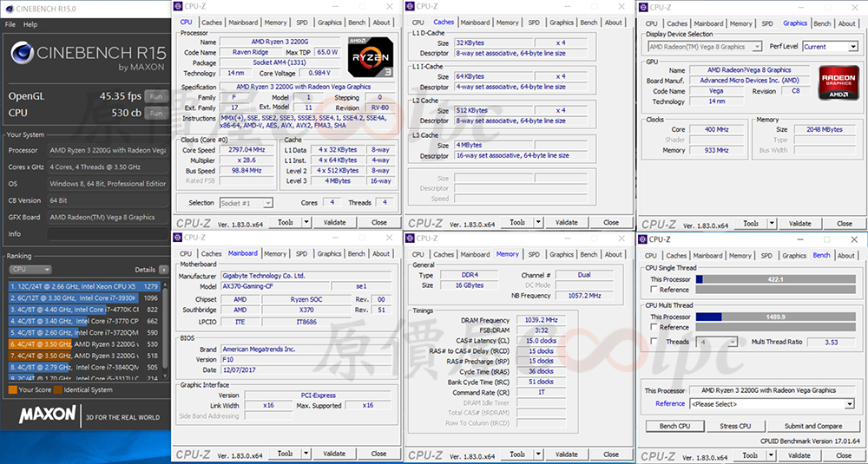868x464 pixels.
Task: Click the brown Identical System legend swatch
Action: [x=57, y=390]
